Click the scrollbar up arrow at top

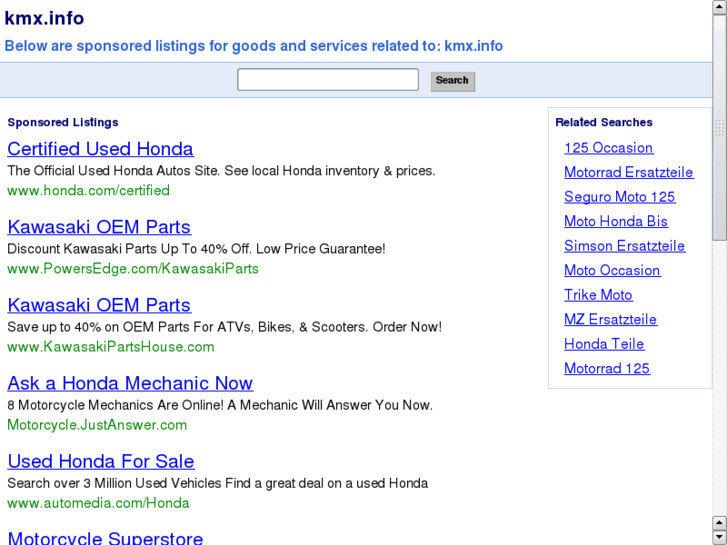tap(720, 7)
